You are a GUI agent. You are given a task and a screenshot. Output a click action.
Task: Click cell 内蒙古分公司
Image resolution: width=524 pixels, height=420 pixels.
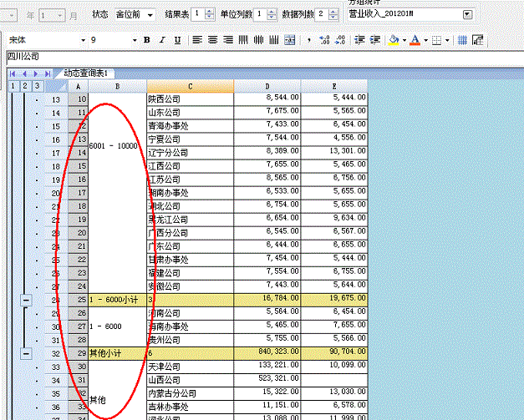click(x=191, y=393)
